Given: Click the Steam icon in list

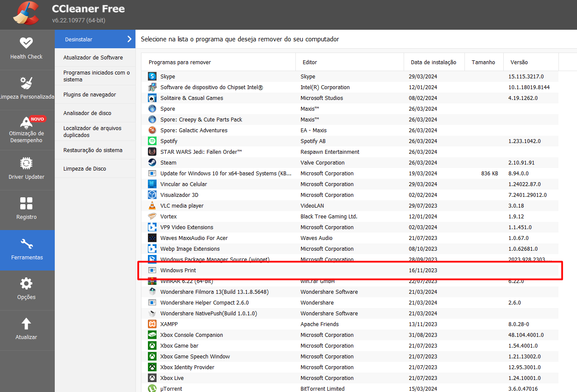Looking at the screenshot, I should (x=152, y=162).
